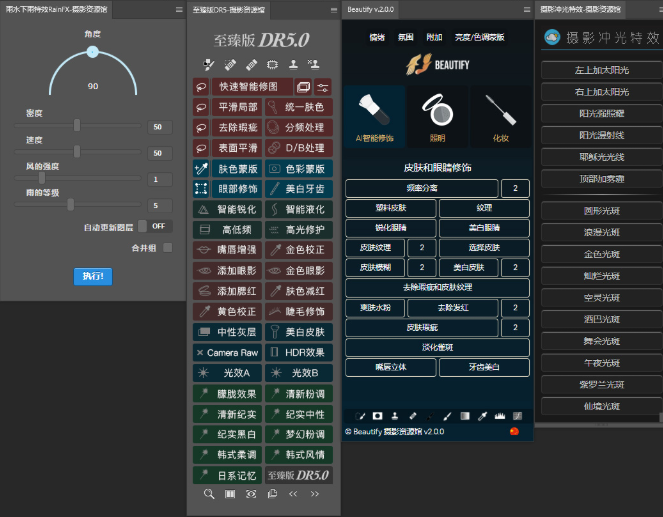Viewport: 663px width, 517px height.
Task: Switch to the 至臻版DR5 panel tab
Action: pos(229,10)
